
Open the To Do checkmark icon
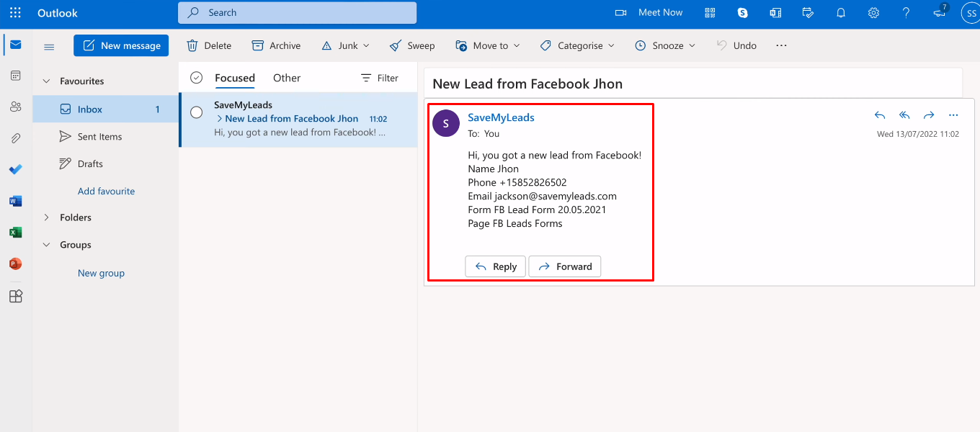[x=15, y=169]
